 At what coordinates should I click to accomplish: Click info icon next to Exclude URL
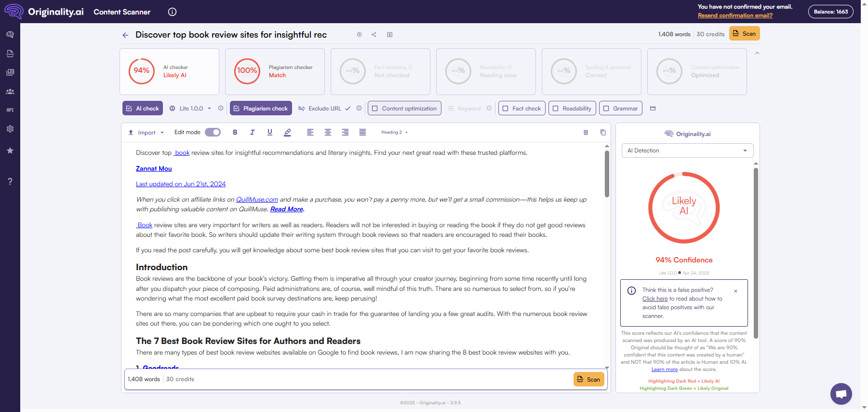(x=359, y=108)
